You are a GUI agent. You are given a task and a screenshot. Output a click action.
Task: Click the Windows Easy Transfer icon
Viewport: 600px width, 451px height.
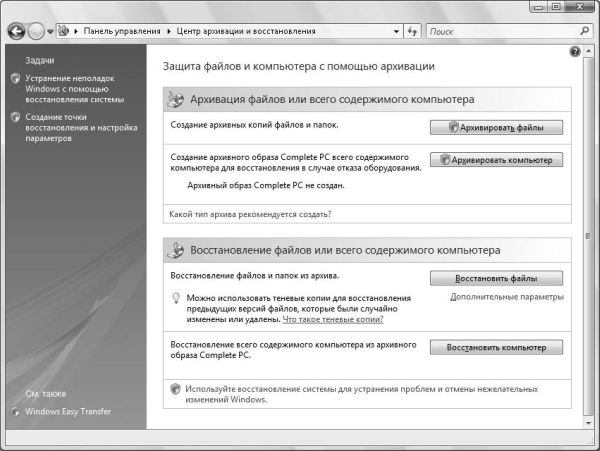pyautogui.click(x=15, y=412)
